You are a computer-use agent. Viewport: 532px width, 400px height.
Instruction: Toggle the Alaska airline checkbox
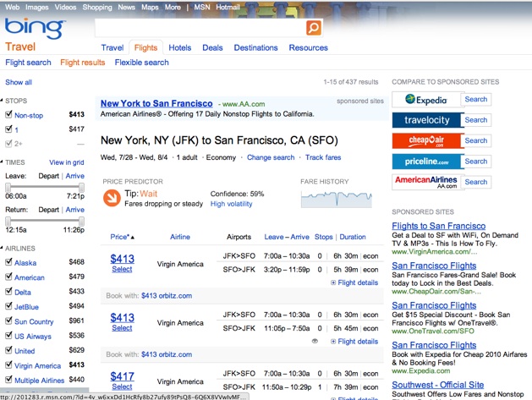pos(8,262)
